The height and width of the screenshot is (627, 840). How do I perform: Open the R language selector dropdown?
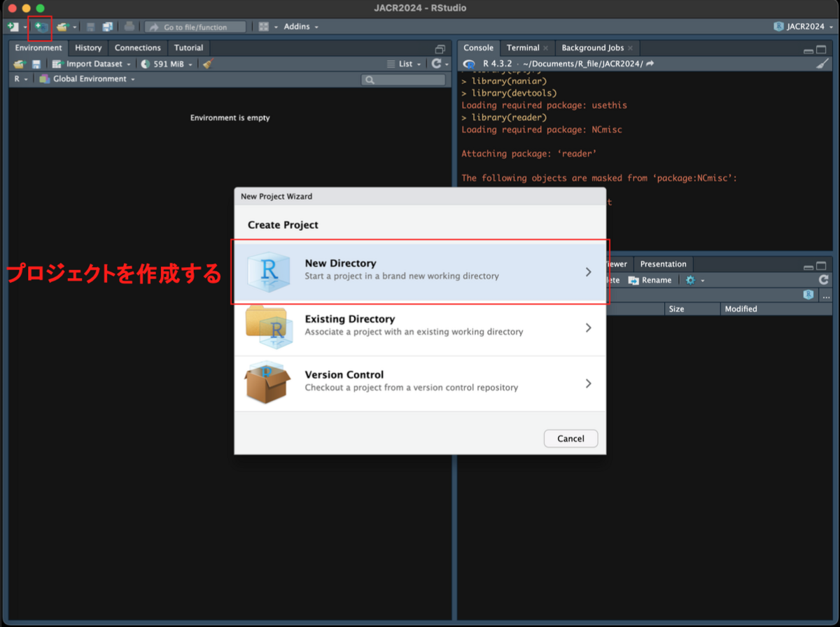click(x=21, y=79)
